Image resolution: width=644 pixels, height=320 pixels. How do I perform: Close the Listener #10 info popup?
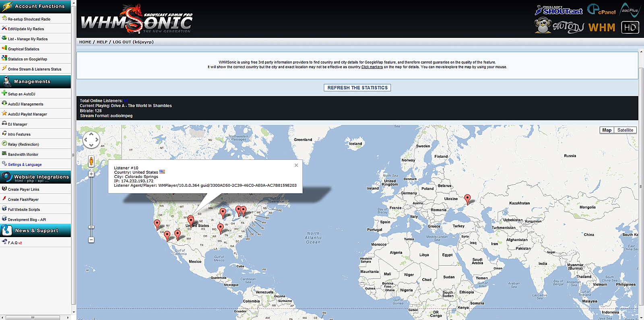[x=296, y=165]
